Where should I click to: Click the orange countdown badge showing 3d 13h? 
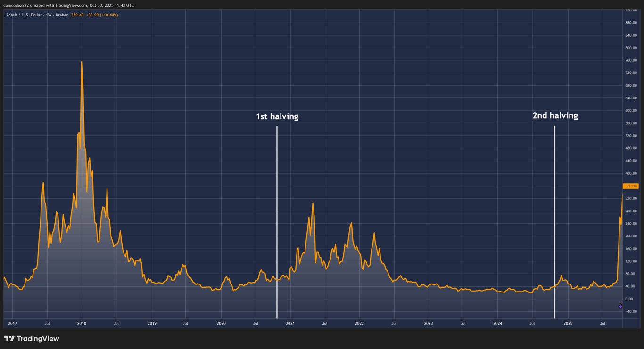(631, 187)
